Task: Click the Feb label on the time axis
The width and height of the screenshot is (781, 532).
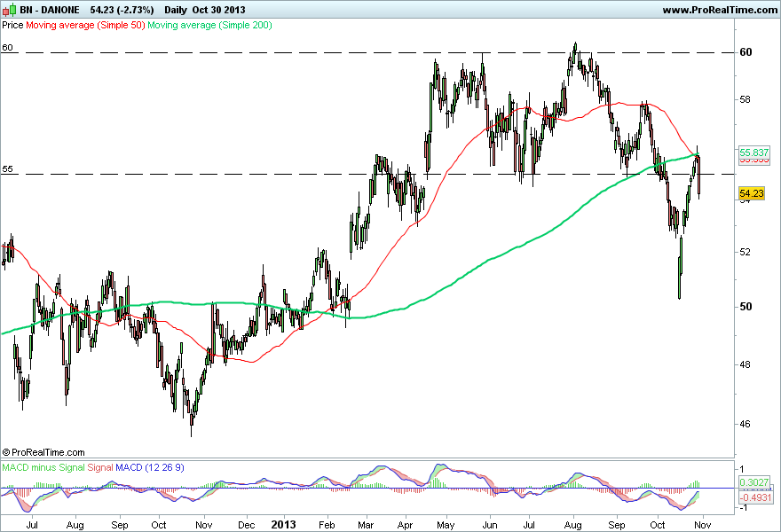Action: click(327, 525)
